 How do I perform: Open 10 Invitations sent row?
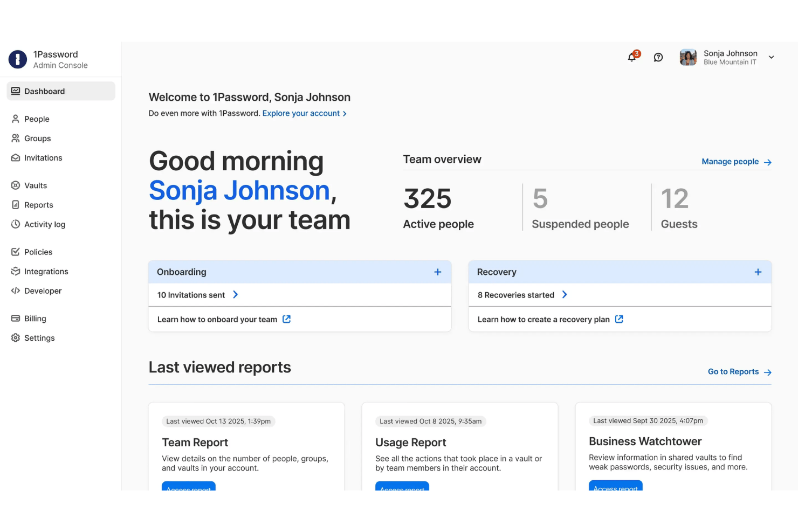[x=300, y=295]
